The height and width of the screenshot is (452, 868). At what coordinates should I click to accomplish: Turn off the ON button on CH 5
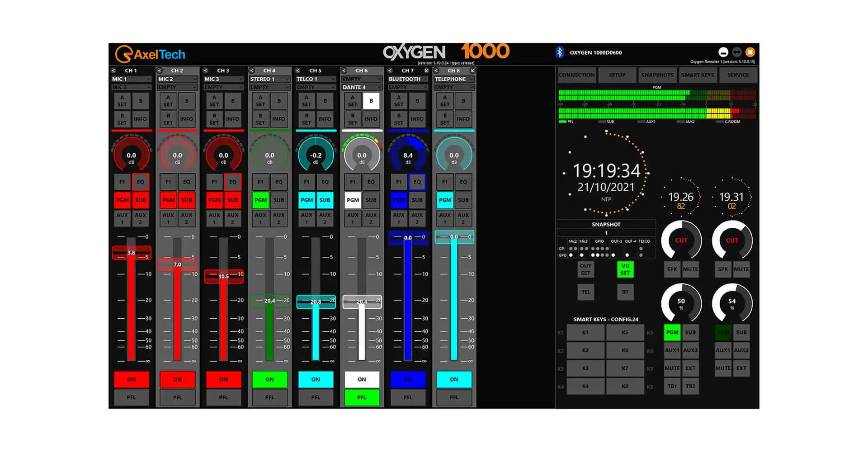point(316,379)
